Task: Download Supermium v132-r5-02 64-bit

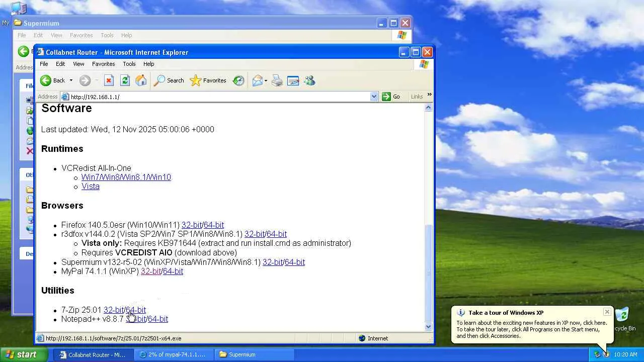Action: pyautogui.click(x=295, y=262)
